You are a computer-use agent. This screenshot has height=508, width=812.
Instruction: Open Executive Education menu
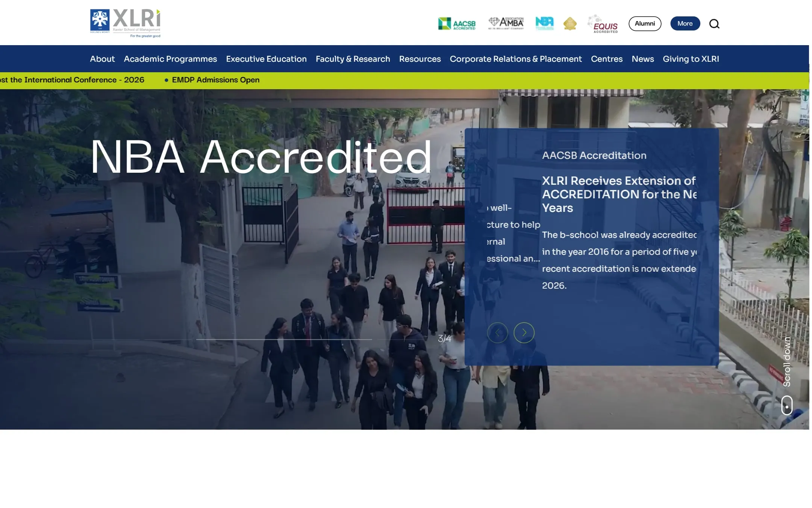point(266,59)
